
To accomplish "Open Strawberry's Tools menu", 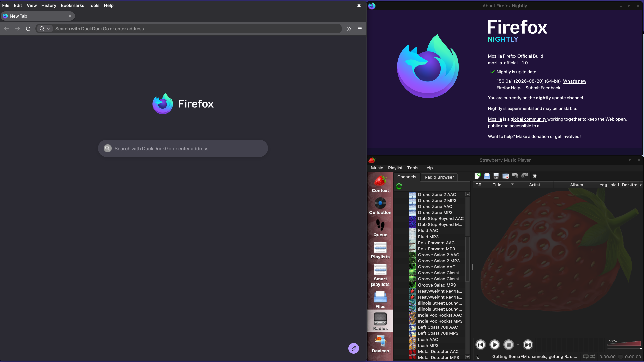I will [x=413, y=168].
